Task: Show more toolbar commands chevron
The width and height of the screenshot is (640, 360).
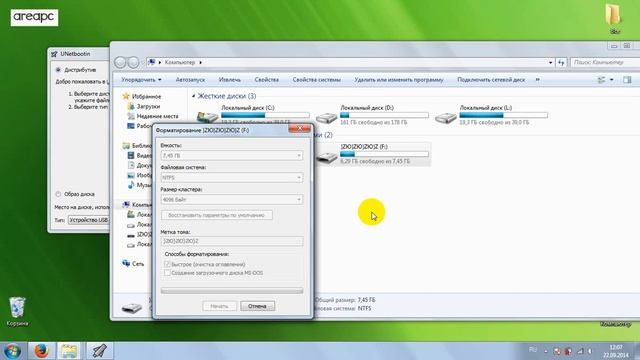Action: coord(538,80)
